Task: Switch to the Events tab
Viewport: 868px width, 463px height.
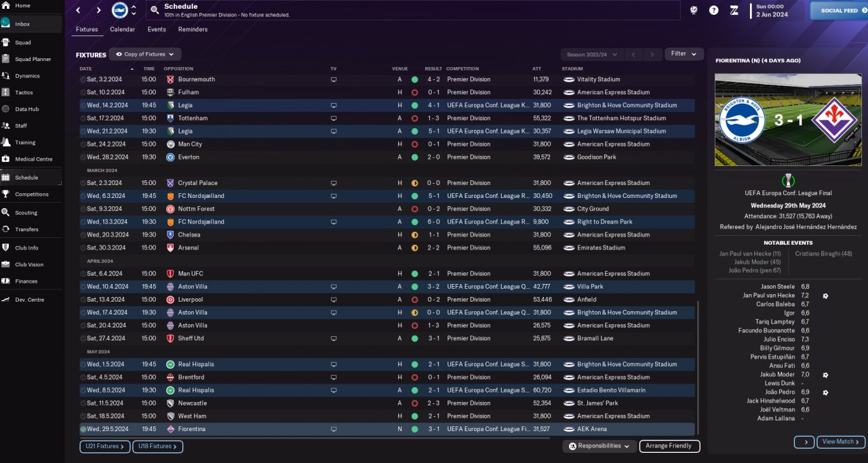Action: pos(157,29)
